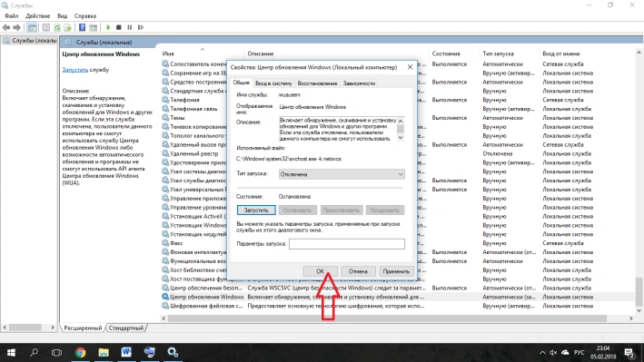The image size is (644, 362).
Task: Toggle the show/hide console tree icon
Action: (x=32, y=27)
